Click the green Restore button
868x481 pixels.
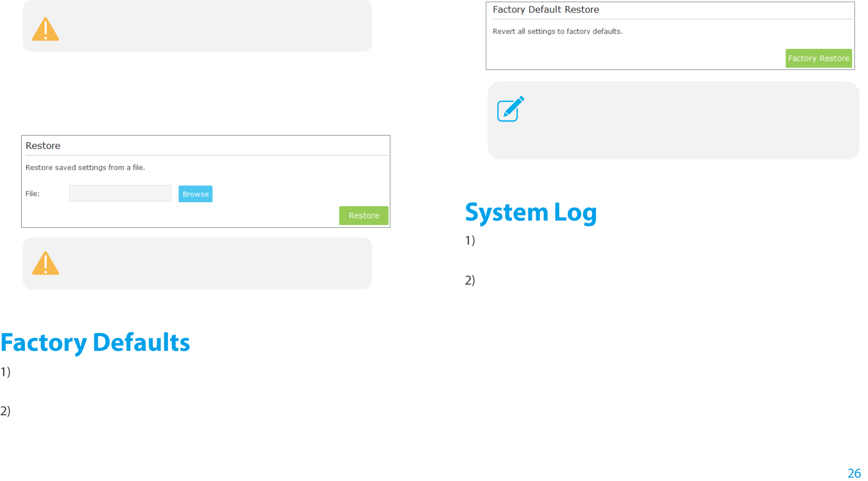[364, 215]
